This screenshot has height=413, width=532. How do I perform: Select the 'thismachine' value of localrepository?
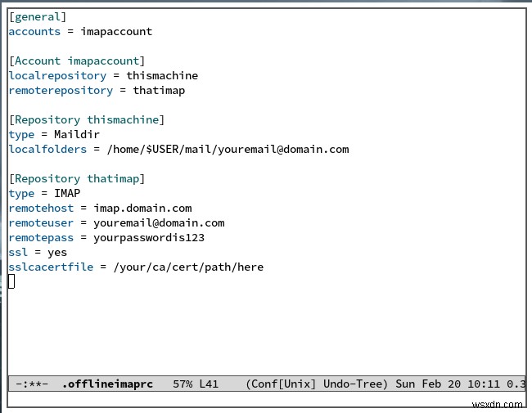[162, 75]
